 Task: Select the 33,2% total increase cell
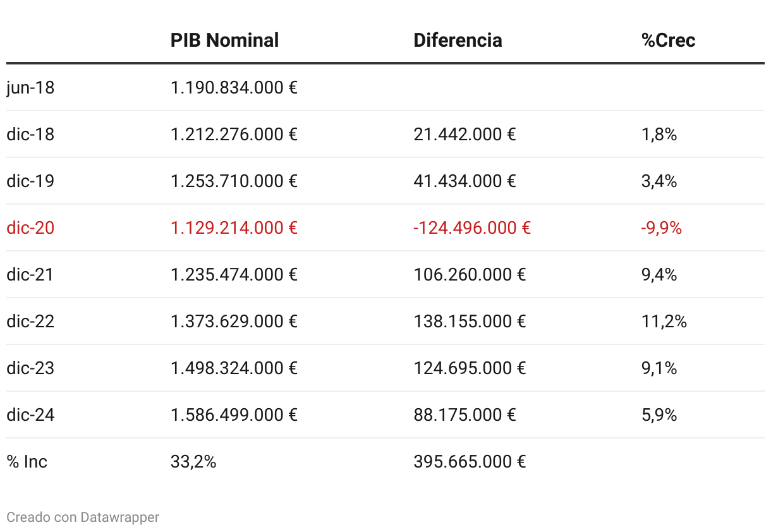click(193, 461)
